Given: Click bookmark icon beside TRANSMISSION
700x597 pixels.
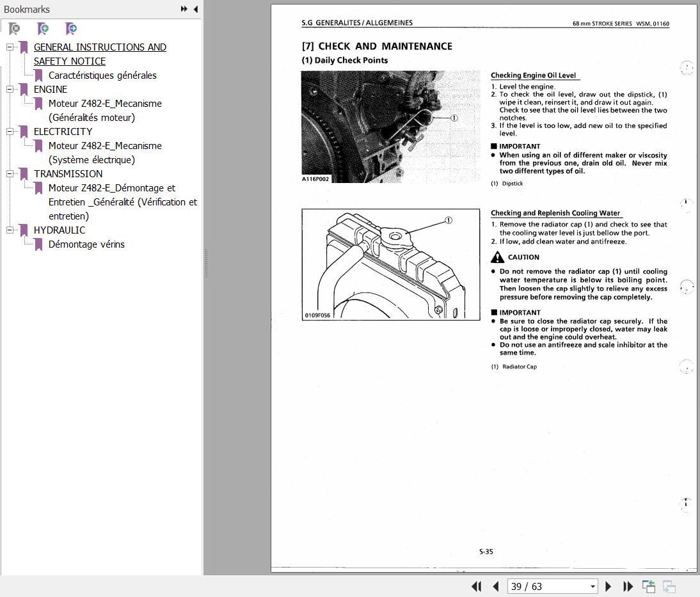Looking at the screenshot, I should click(x=24, y=173).
